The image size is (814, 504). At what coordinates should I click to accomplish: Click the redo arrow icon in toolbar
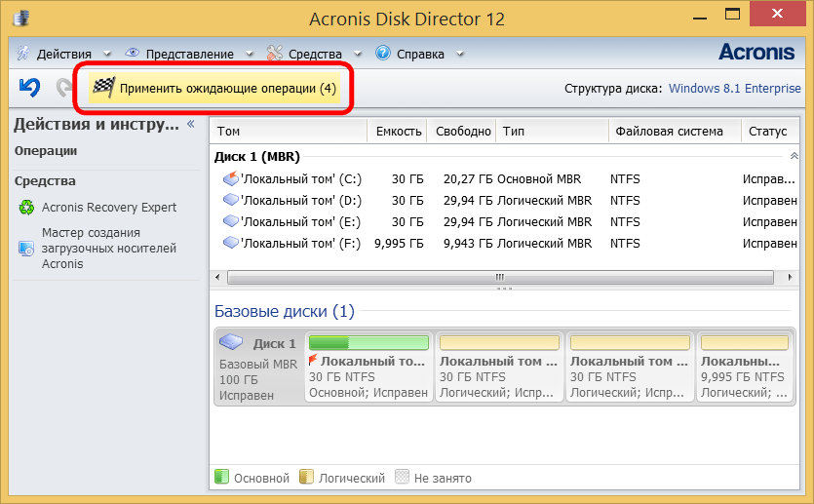click(x=64, y=88)
